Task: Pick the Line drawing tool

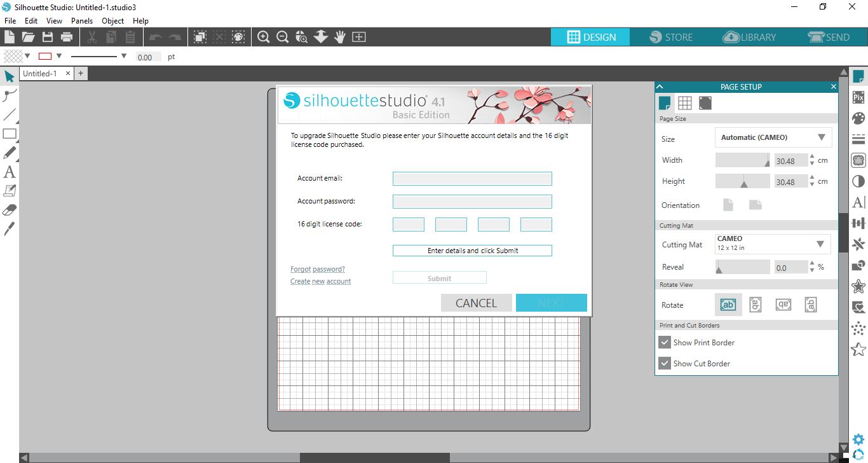Action: click(10, 114)
